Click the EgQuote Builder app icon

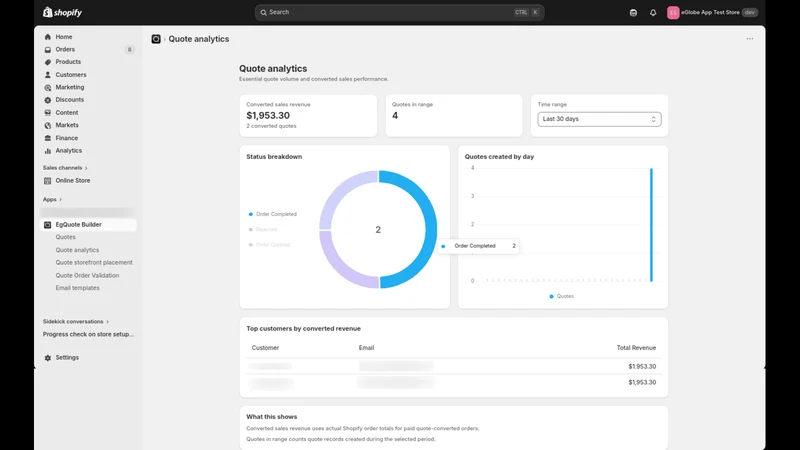tap(47, 224)
